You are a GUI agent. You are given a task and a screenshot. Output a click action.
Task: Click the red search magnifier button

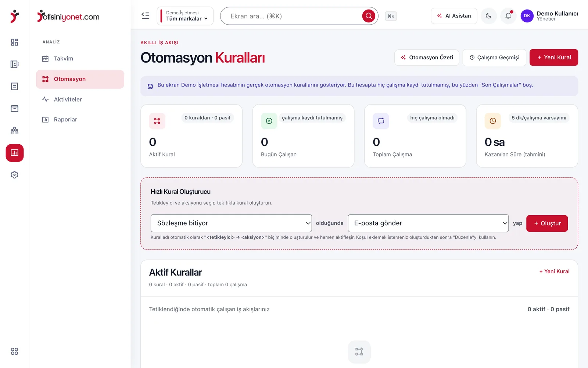point(369,16)
